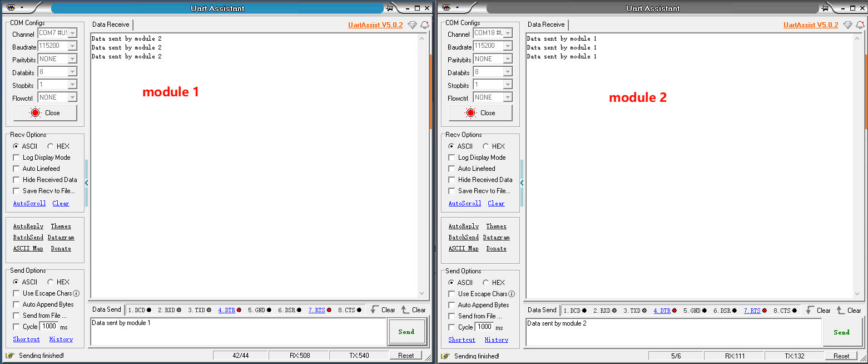Image resolution: width=868 pixels, height=364 pixels.
Task: Click the up-arrow Clear icon in COM7 window
Action: pyautogui.click(x=405, y=310)
